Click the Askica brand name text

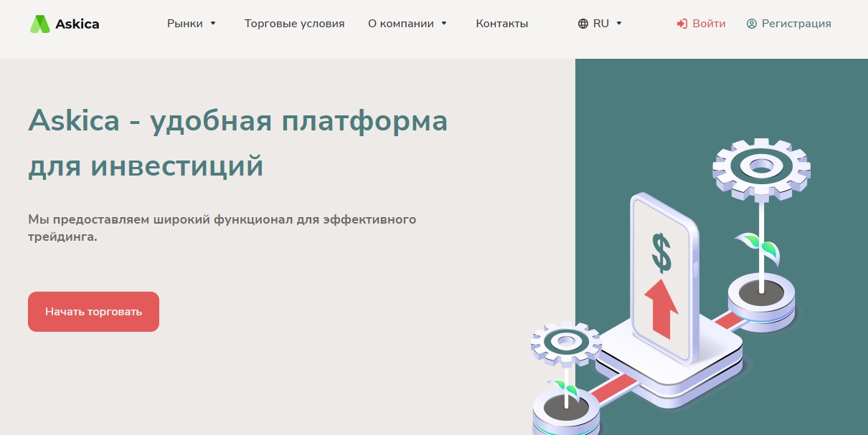pyautogui.click(x=77, y=24)
